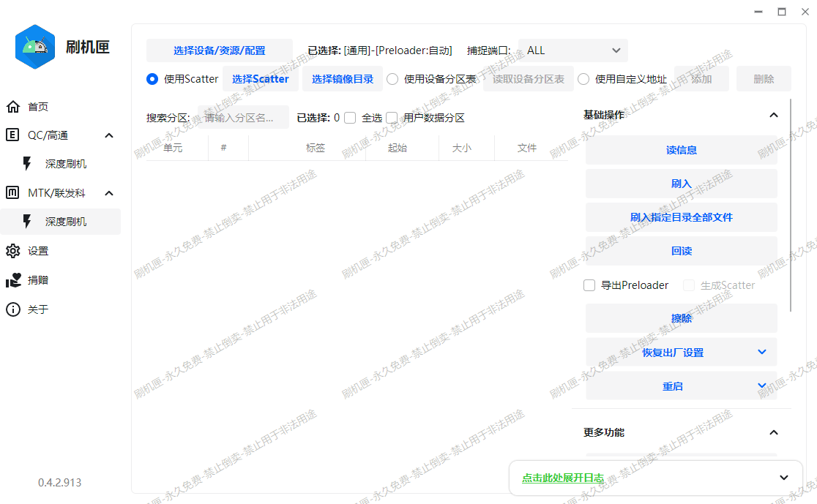Collapse the 更多功能 section

point(774,432)
